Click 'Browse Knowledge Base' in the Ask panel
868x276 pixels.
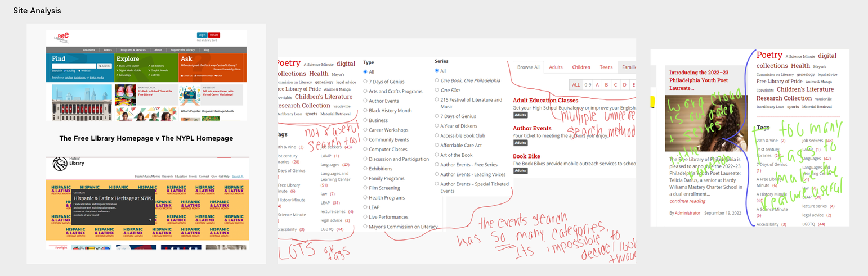click(227, 69)
